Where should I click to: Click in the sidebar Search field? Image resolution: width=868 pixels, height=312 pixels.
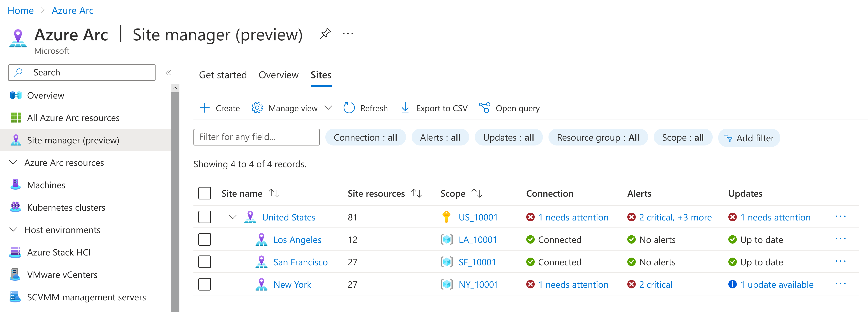(82, 72)
